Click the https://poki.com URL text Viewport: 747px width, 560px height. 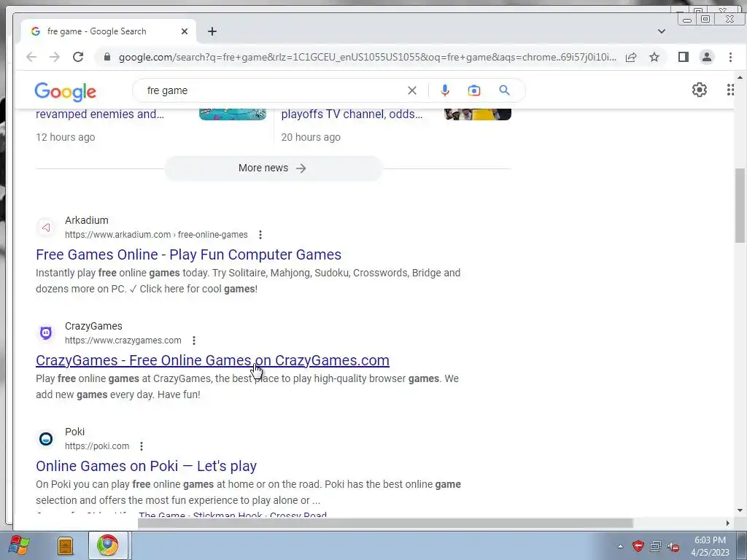pyautogui.click(x=97, y=446)
